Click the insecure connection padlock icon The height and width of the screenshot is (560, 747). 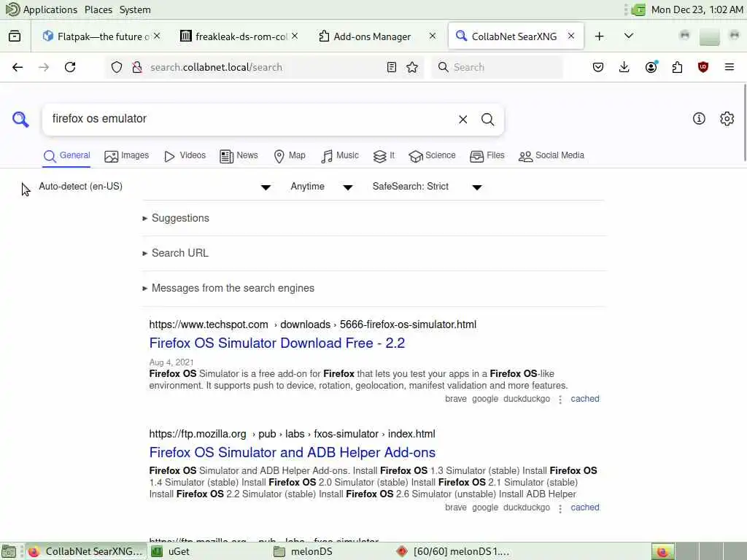(x=137, y=67)
